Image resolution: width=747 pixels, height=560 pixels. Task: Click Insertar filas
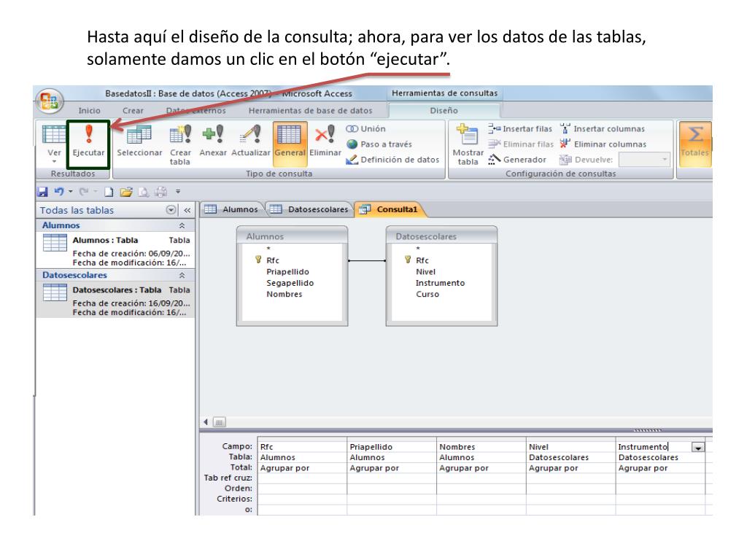(519, 129)
